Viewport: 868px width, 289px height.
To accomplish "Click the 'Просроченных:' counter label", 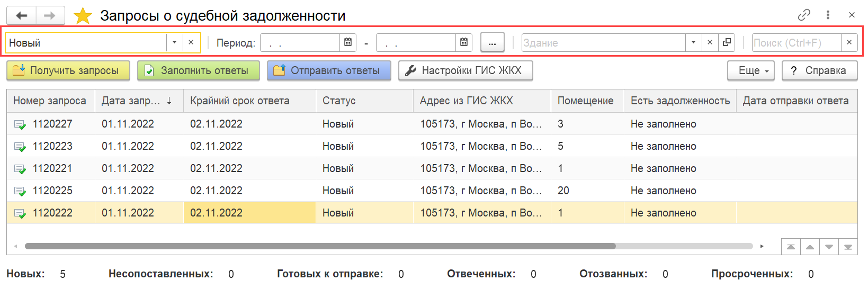I will (752, 274).
